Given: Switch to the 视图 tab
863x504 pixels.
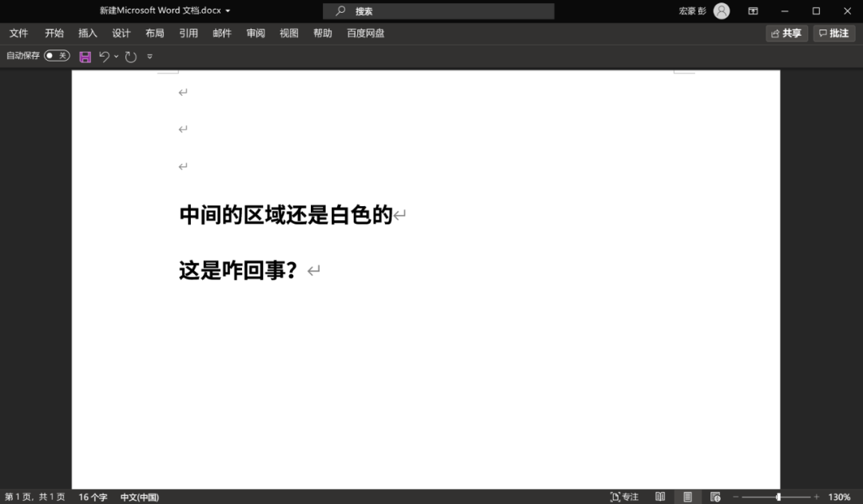Looking at the screenshot, I should click(289, 33).
